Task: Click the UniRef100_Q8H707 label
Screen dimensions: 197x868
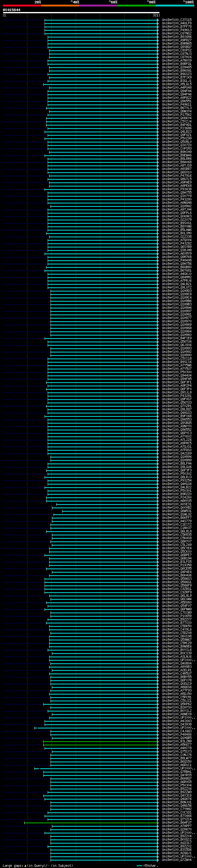Action: (177, 542)
